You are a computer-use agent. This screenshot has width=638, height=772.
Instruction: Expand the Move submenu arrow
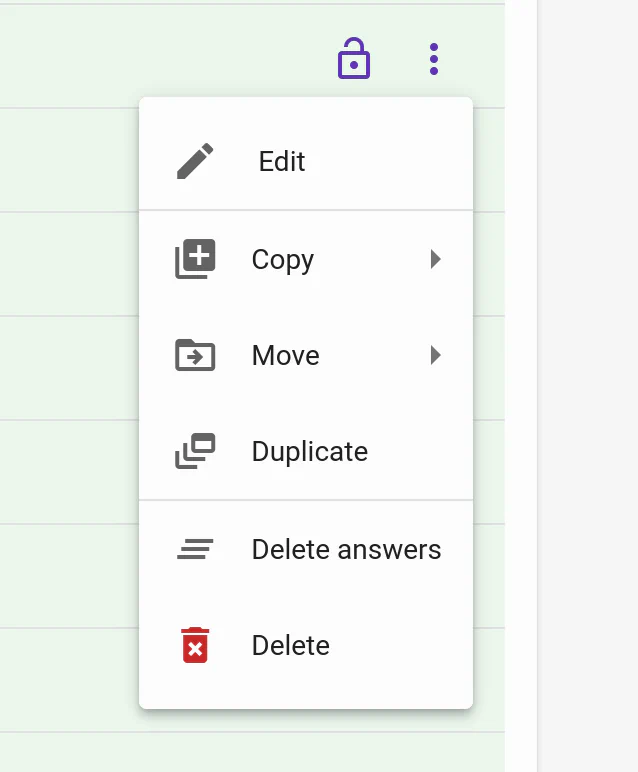click(435, 355)
